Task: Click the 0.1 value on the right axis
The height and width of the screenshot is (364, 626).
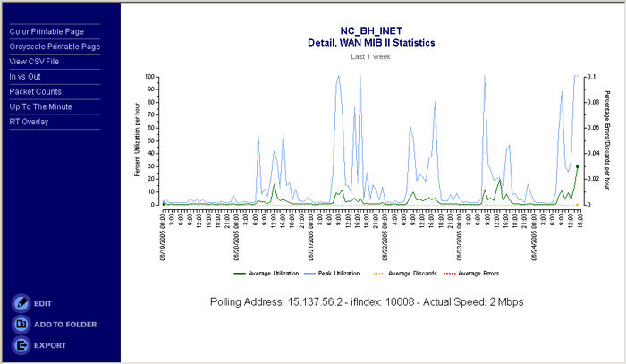Action: (x=592, y=77)
